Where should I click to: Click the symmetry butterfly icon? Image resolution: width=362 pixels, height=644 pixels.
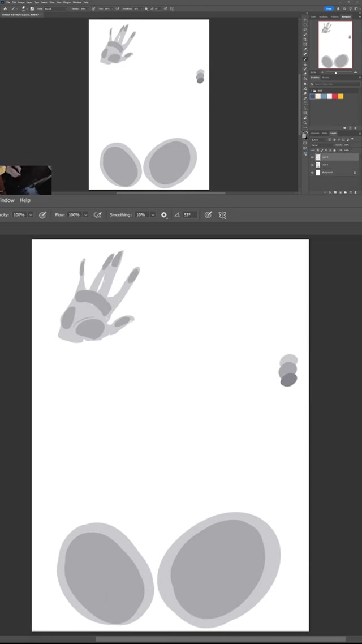(222, 215)
